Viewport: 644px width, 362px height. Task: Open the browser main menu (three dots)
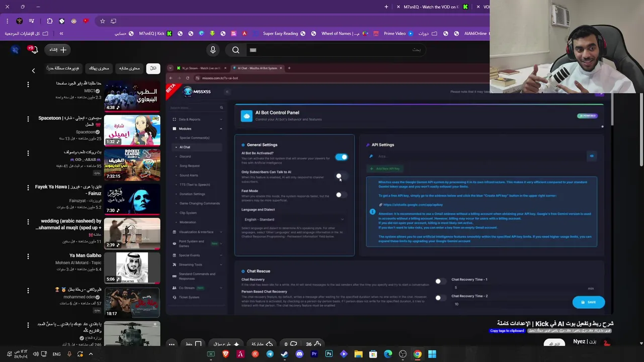tap(8, 21)
